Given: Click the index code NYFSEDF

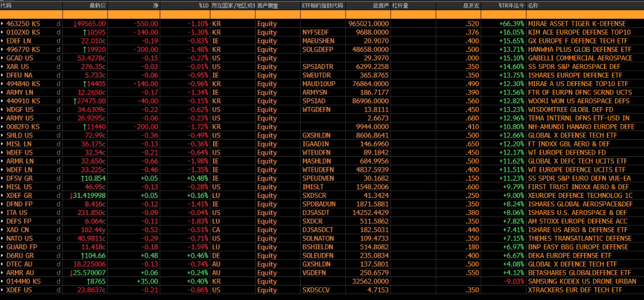Looking at the screenshot, I should (316, 32).
